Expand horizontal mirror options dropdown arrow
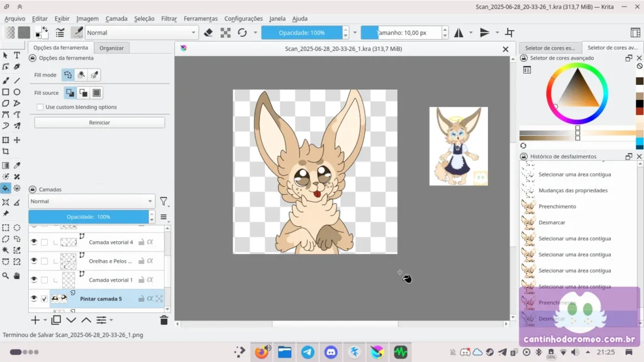 (x=471, y=33)
